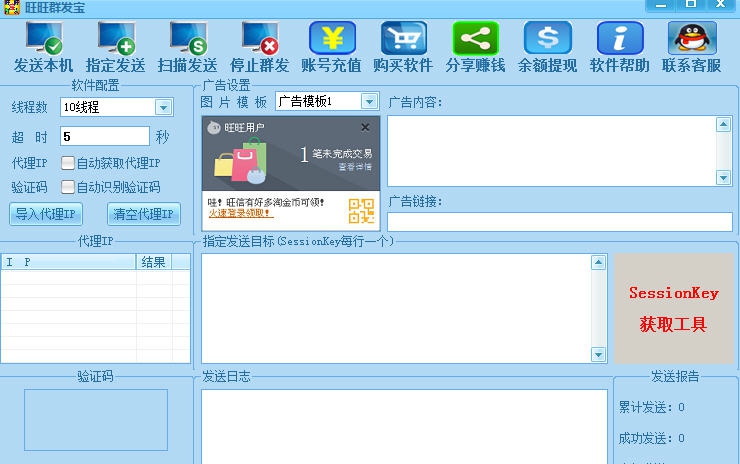This screenshot has width=740, height=464.
Task: Close the 旺旺用户 ad preview X
Action: tap(365, 127)
